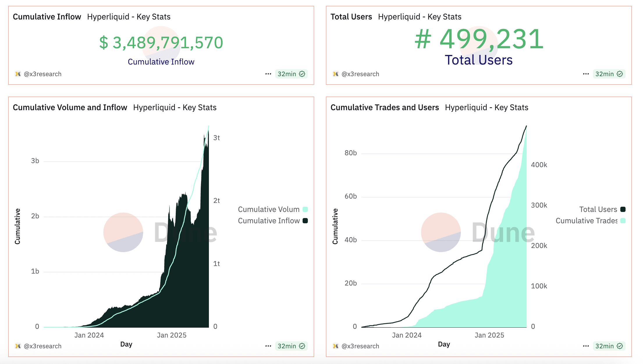Click the 3t right-axis label on Volume chart
643x364 pixels.
click(216, 138)
